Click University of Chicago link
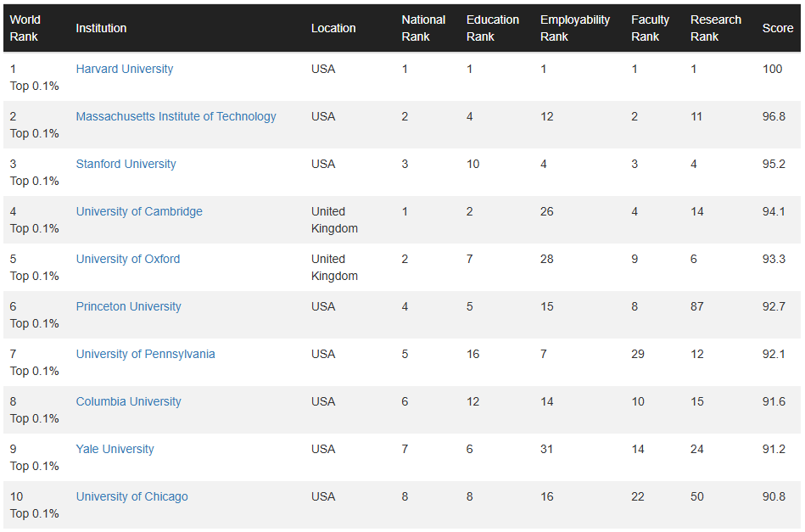805x532 pixels. click(131, 496)
